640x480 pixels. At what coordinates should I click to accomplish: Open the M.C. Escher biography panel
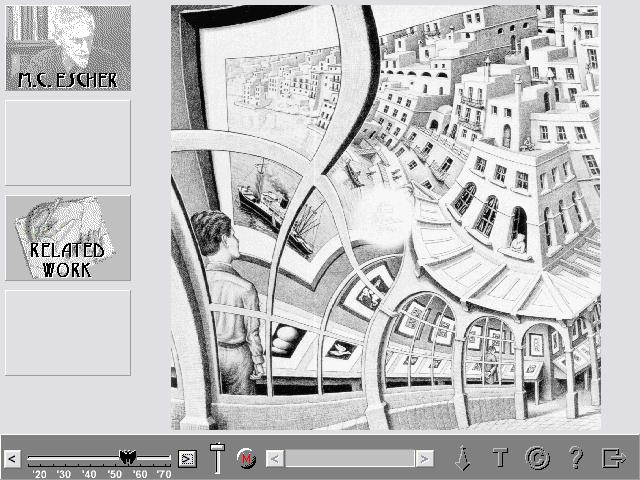pyautogui.click(x=68, y=48)
